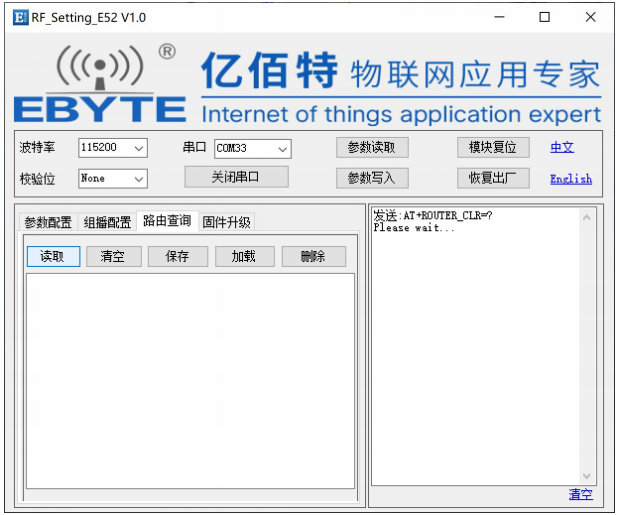The height and width of the screenshot is (515, 618).
Task: Click the 关闭串口 button
Action: tap(236, 177)
